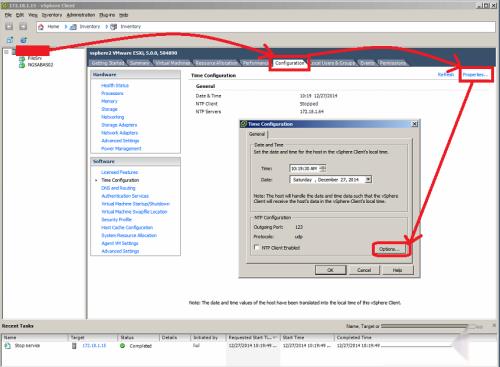Image resolution: width=500 pixels, height=367 pixels.
Task: Click the second Inventory breadcrumb icon
Action: tap(114, 27)
